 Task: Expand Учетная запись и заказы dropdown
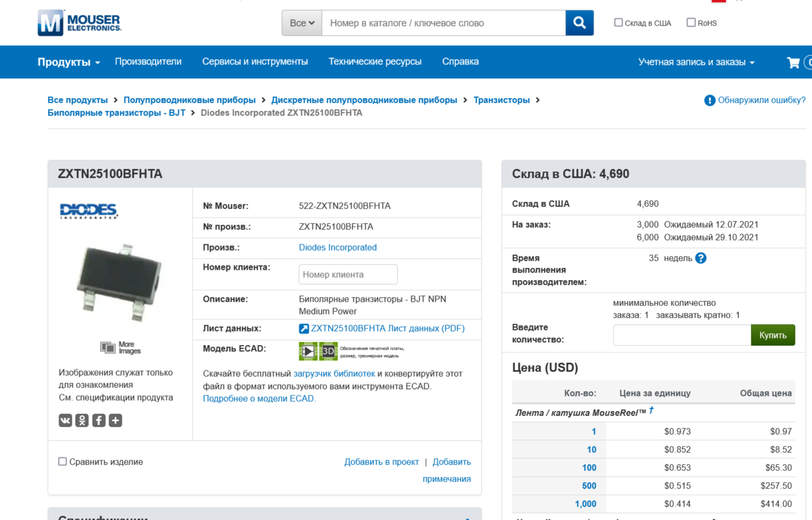click(696, 62)
